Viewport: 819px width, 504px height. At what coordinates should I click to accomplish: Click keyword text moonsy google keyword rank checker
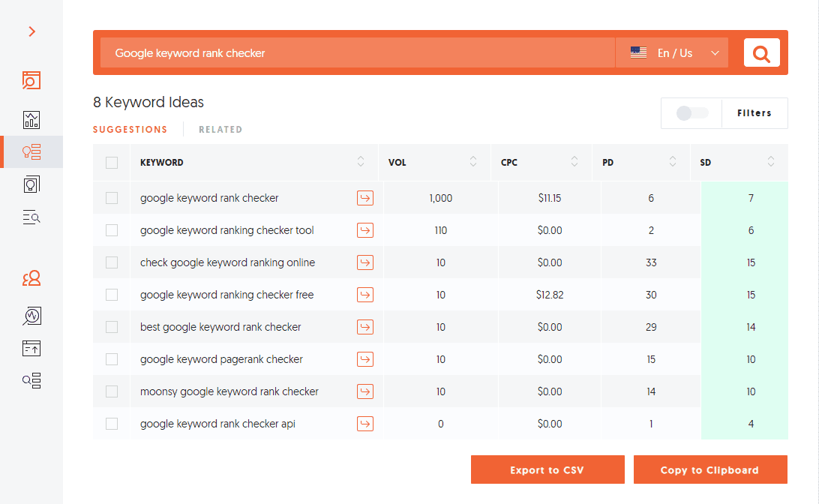click(229, 391)
